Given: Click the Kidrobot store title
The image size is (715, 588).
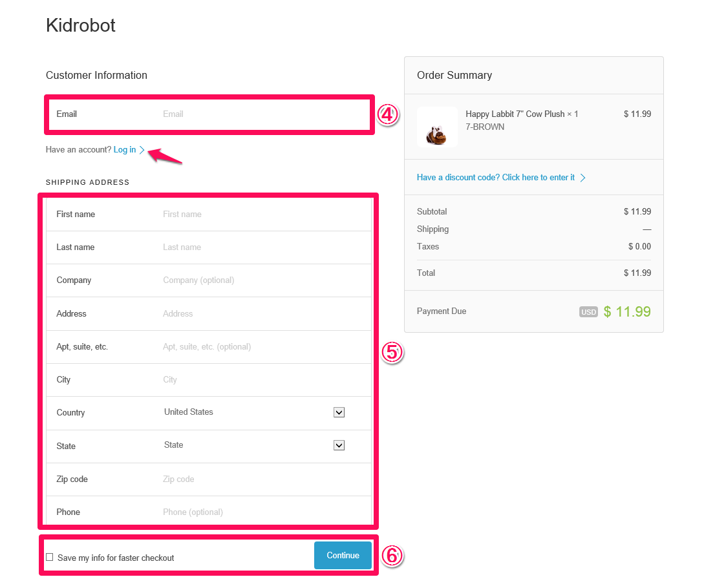Looking at the screenshot, I should [81, 26].
